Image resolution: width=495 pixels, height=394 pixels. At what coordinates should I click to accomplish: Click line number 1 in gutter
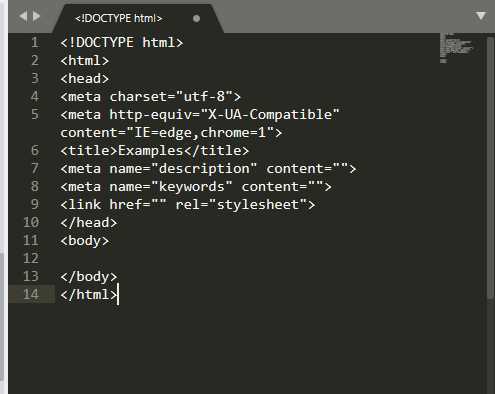35,43
